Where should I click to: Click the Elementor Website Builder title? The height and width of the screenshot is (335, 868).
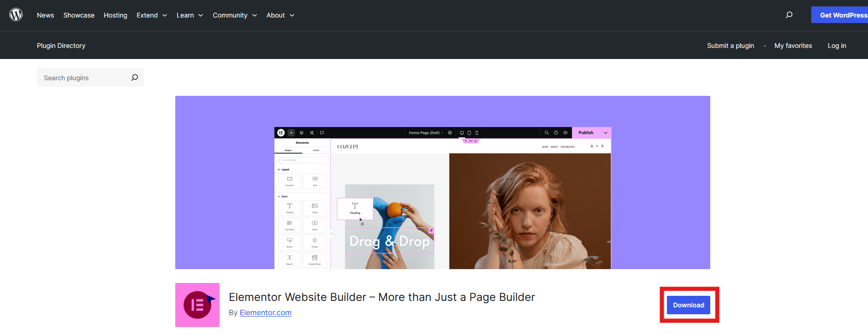click(x=382, y=297)
